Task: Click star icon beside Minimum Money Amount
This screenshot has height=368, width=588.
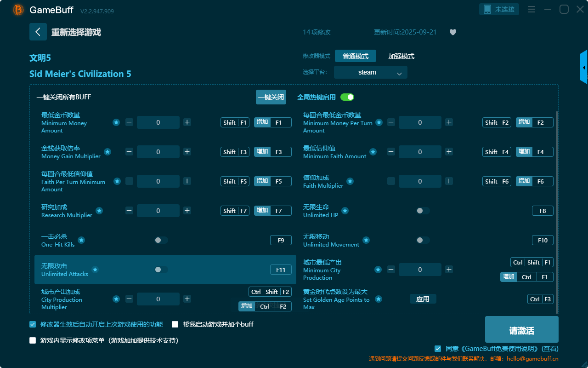Action: coord(116,122)
